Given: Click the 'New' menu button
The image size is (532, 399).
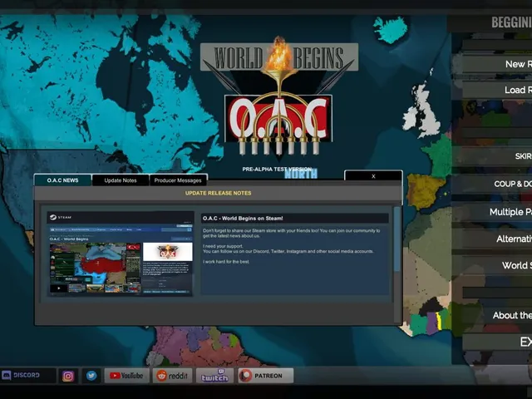Looking at the screenshot, I should tap(497, 64).
